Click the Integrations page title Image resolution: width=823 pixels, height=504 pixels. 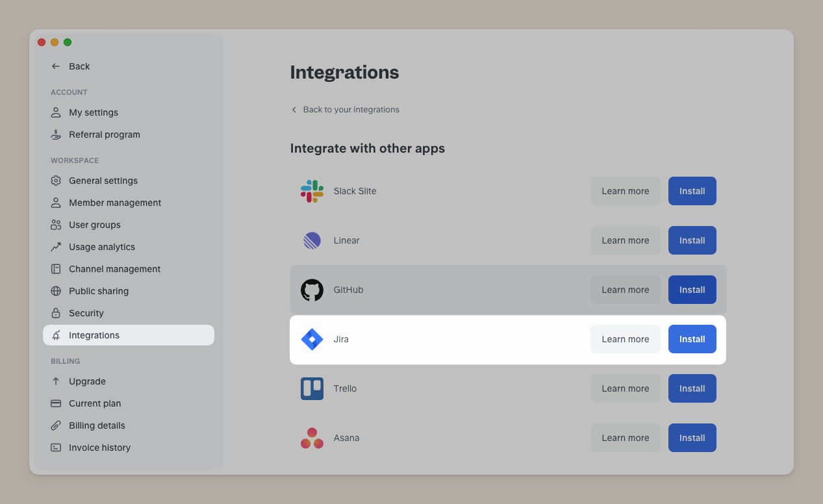click(x=344, y=72)
